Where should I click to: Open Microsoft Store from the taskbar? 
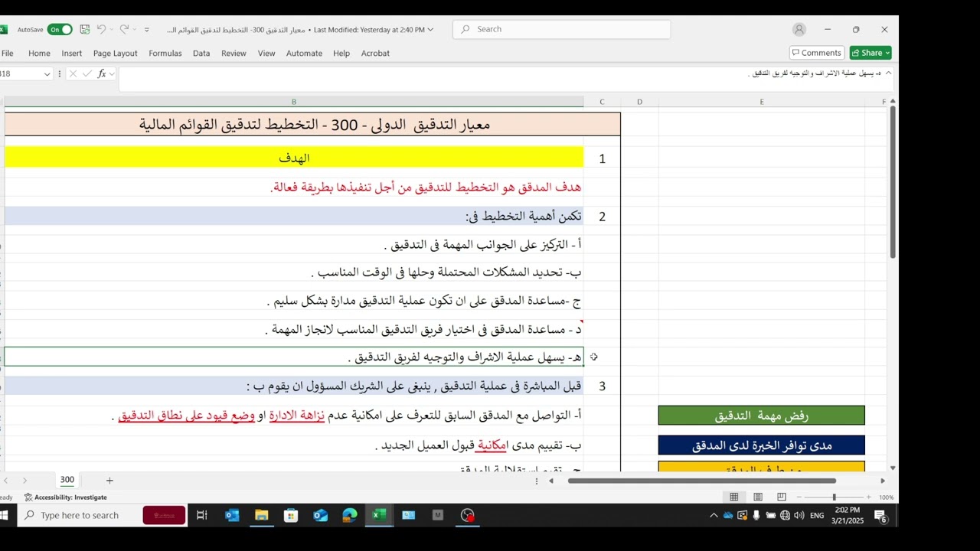pos(291,515)
